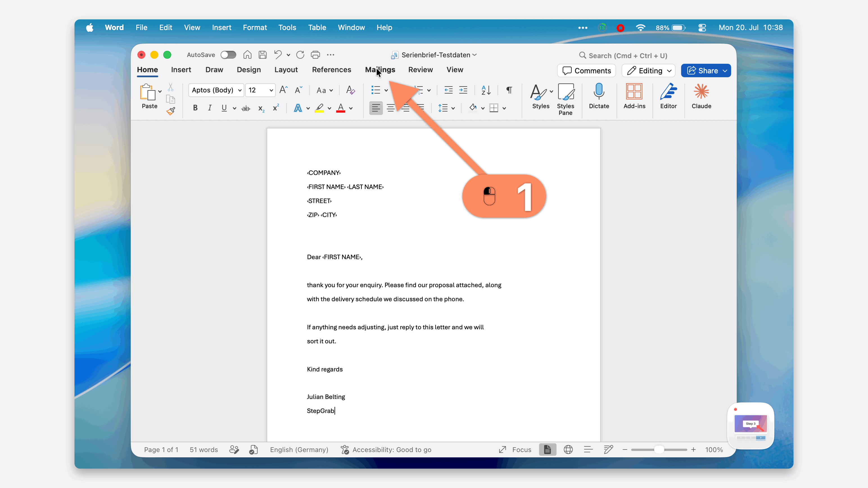Click the Sort A to Z icon
Image resolution: width=868 pixels, height=488 pixels.
486,90
